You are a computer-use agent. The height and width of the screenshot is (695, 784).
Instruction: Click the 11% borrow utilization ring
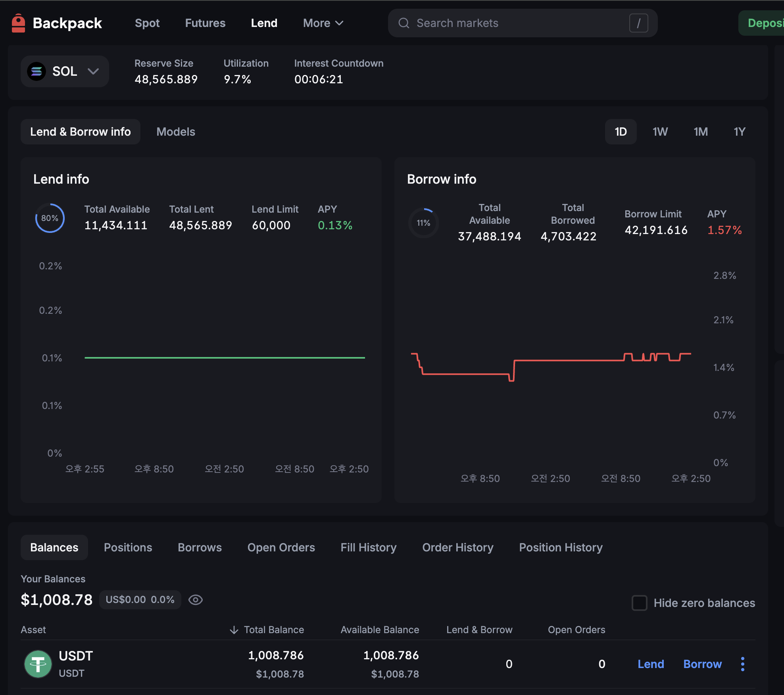click(x=423, y=223)
